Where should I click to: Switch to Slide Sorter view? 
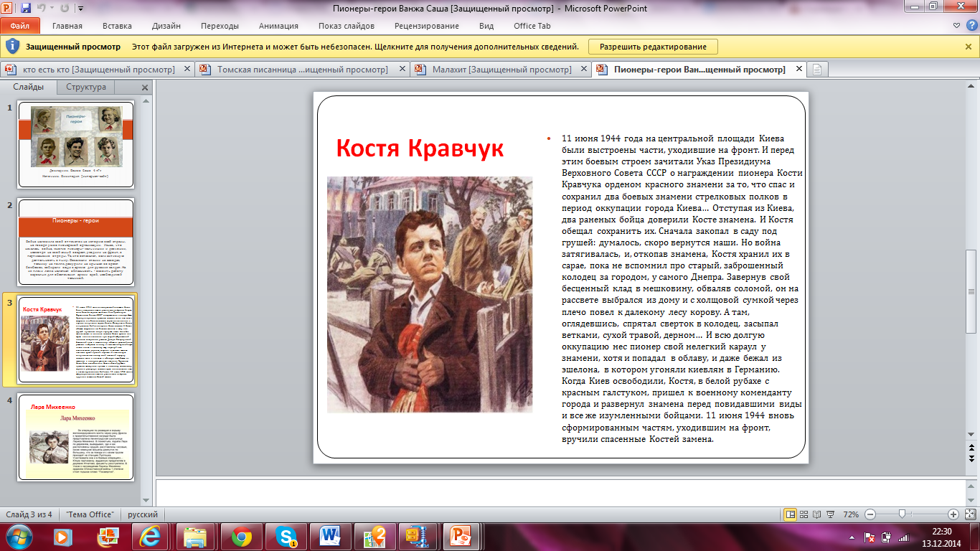click(x=804, y=514)
